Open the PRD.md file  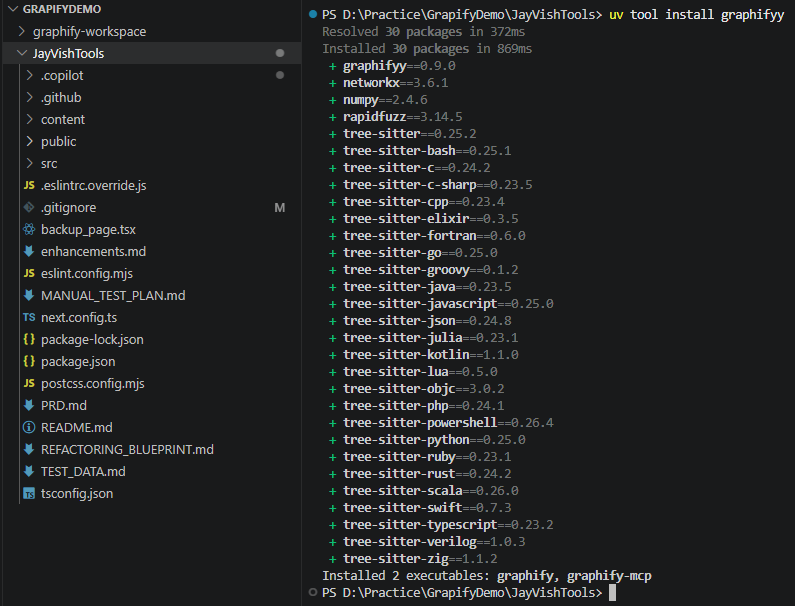[x=64, y=406]
